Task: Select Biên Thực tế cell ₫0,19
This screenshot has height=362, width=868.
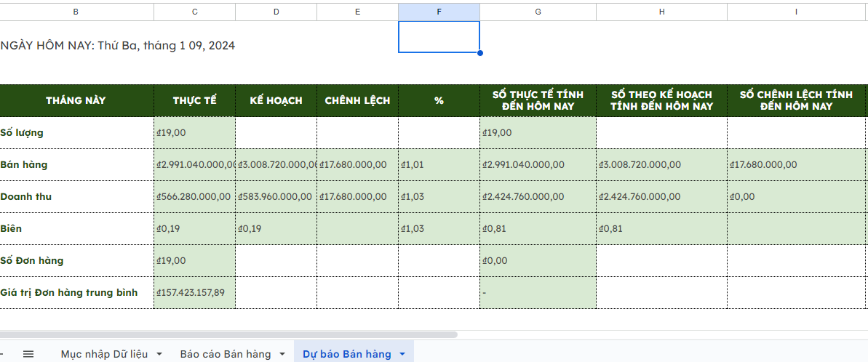Action: click(x=194, y=228)
